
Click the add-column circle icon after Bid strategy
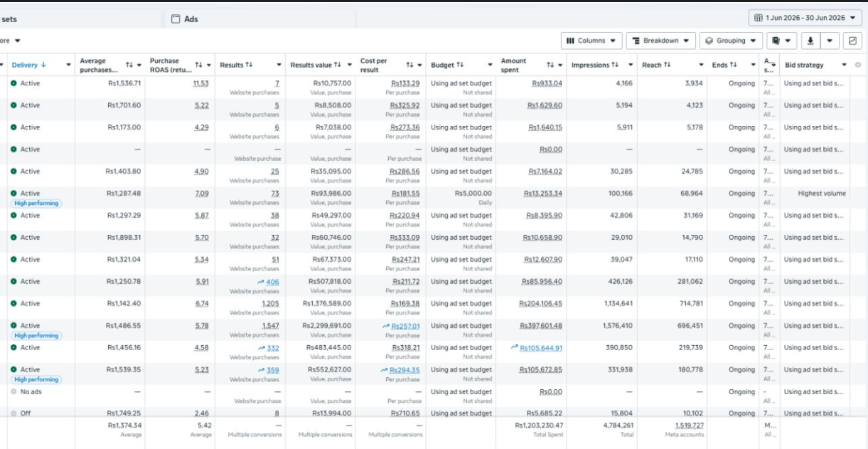[x=857, y=65]
